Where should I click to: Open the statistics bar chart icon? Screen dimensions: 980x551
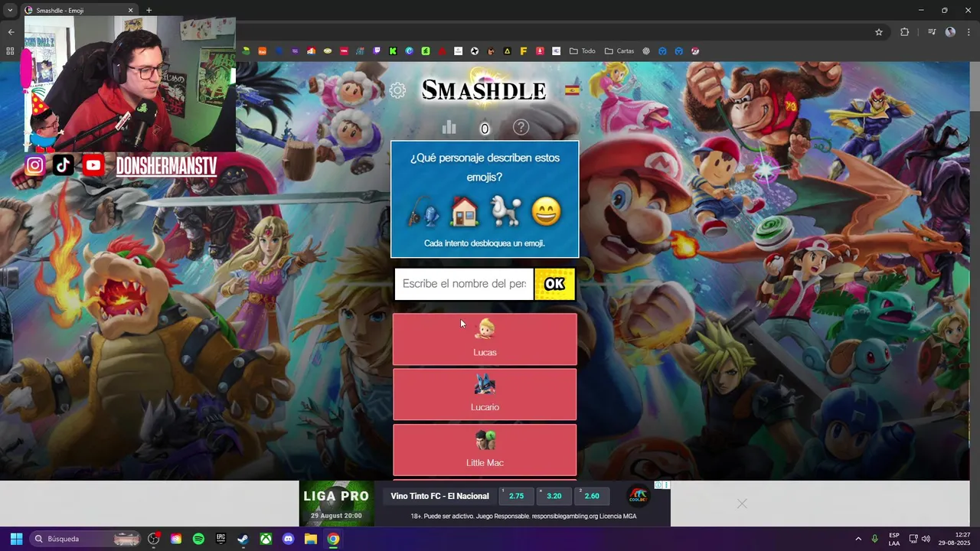point(449,127)
